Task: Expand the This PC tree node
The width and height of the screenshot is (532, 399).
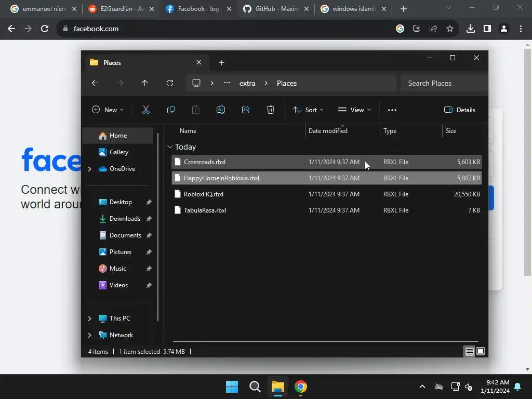Action: click(x=89, y=318)
